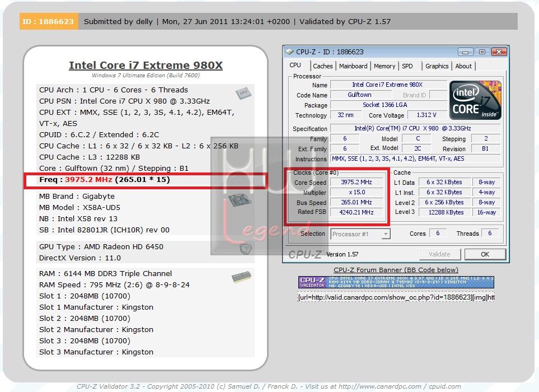Click the Slot 3 : 2048MB (10700) line
The image size is (539, 392).
click(85, 341)
